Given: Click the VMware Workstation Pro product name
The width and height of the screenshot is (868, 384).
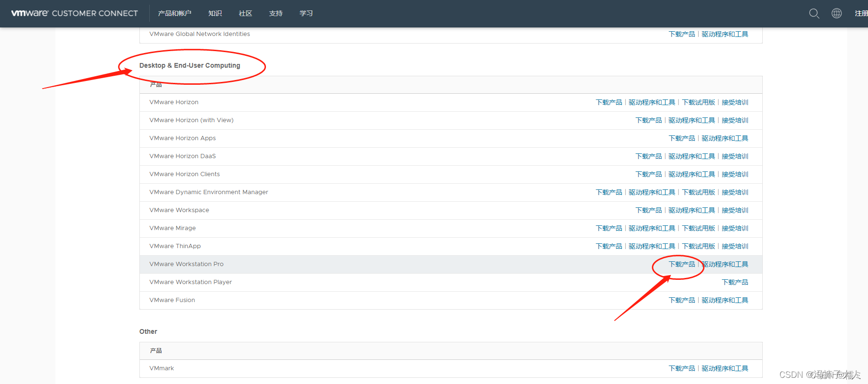Looking at the screenshot, I should pyautogui.click(x=186, y=264).
